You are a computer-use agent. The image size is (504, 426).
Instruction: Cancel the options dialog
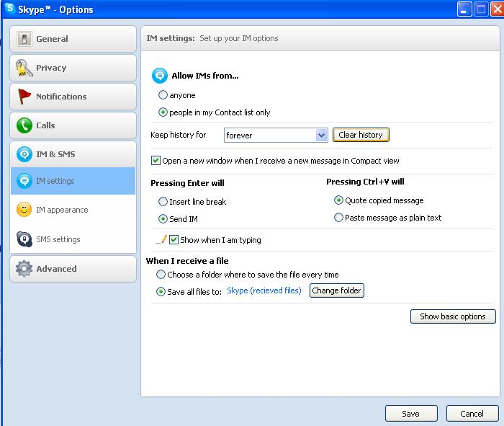pyautogui.click(x=472, y=414)
